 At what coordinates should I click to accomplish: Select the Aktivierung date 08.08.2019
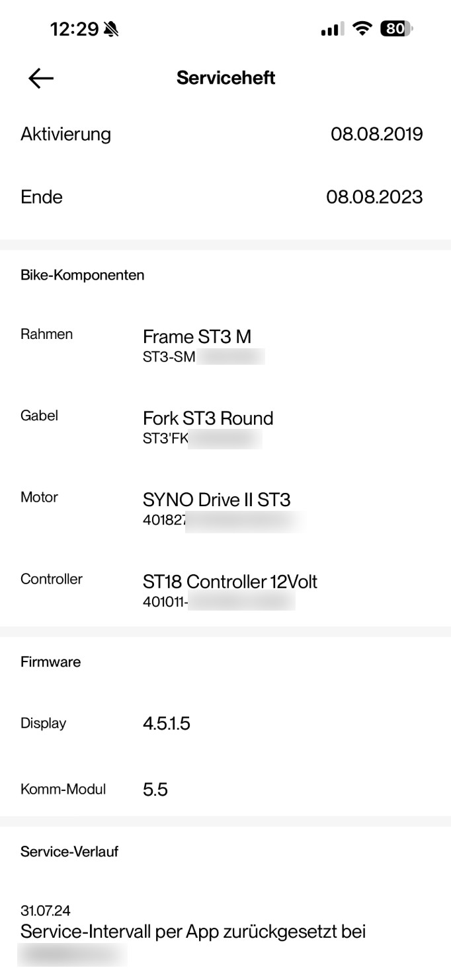tap(376, 135)
